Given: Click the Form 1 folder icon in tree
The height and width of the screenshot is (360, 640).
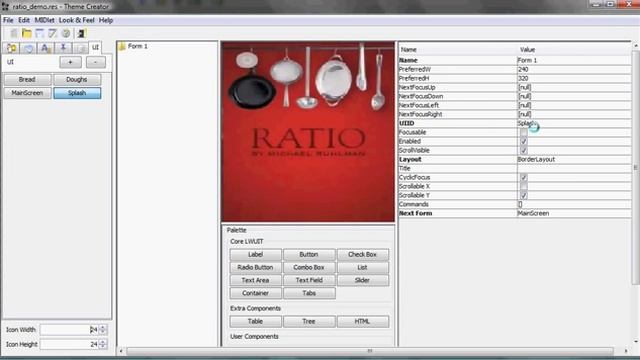Looking at the screenshot, I should click(122, 47).
